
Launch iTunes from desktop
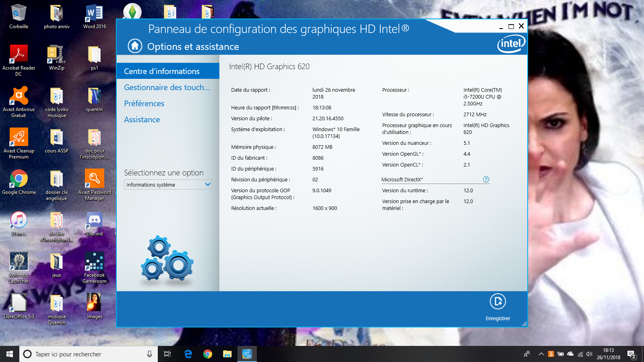point(19,224)
